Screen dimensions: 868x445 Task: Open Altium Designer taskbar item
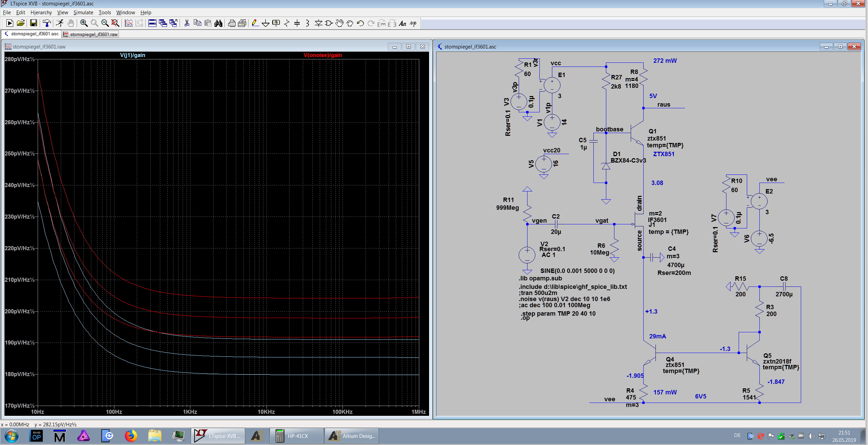[352, 436]
